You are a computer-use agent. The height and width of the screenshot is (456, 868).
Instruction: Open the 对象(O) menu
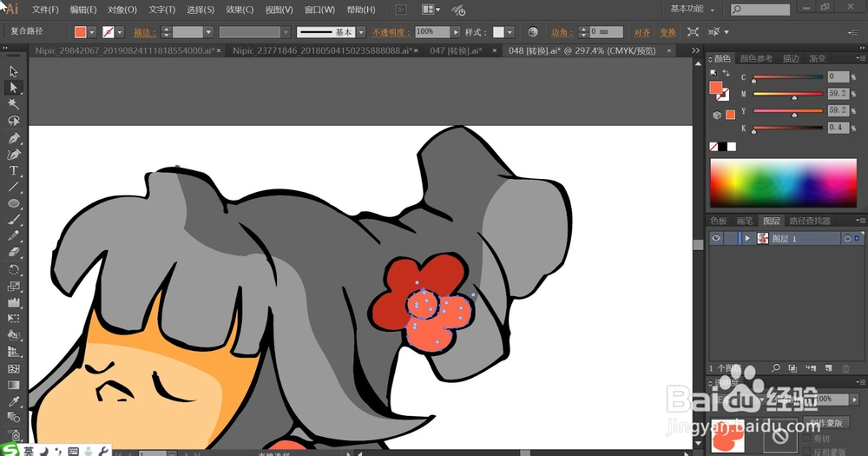(x=122, y=10)
